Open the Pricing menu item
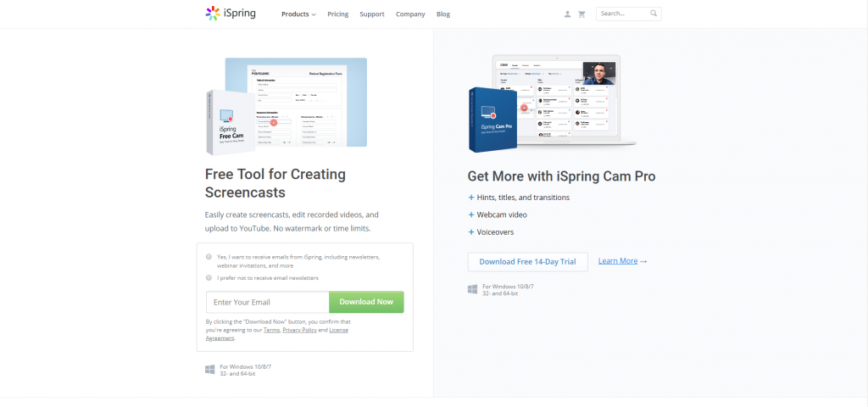Image resolution: width=868 pixels, height=407 pixels. click(x=337, y=14)
